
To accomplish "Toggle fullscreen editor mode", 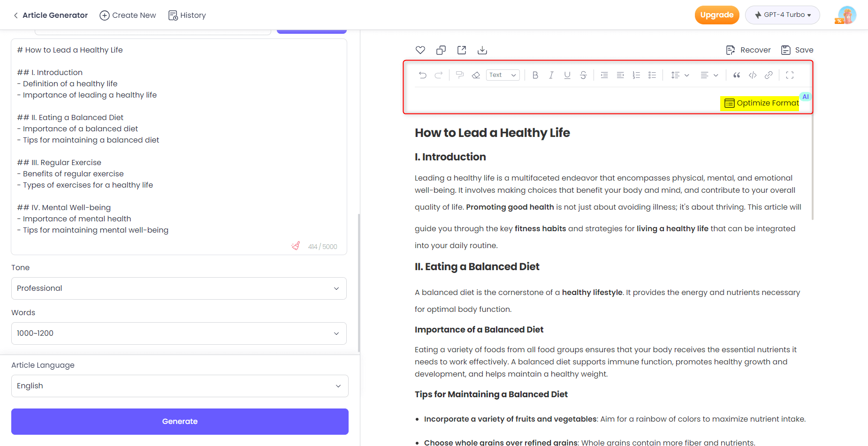I will click(790, 75).
